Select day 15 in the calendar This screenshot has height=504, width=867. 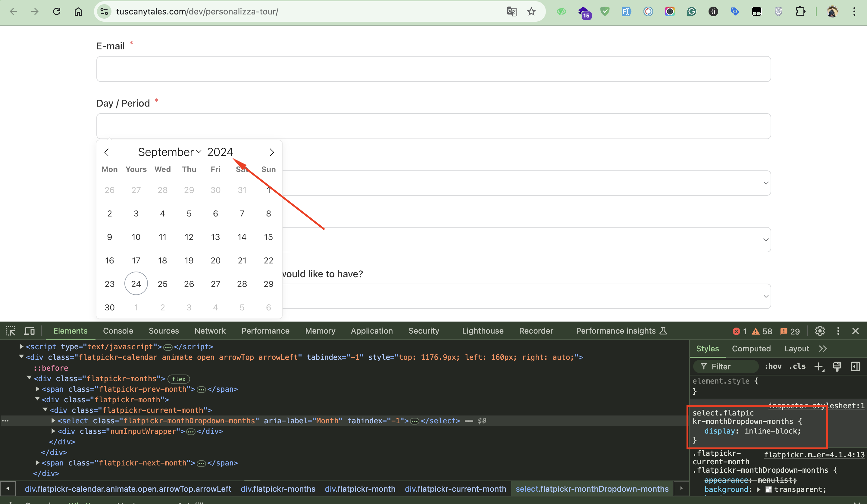pyautogui.click(x=268, y=237)
